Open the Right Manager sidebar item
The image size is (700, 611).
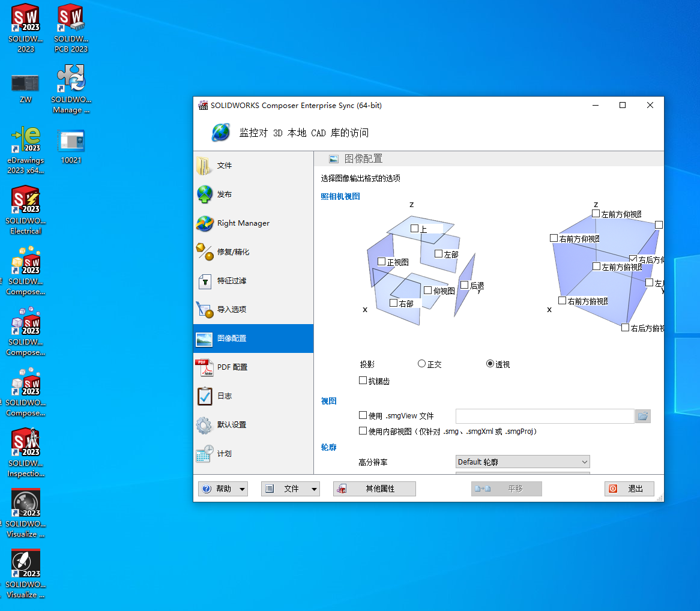(243, 223)
